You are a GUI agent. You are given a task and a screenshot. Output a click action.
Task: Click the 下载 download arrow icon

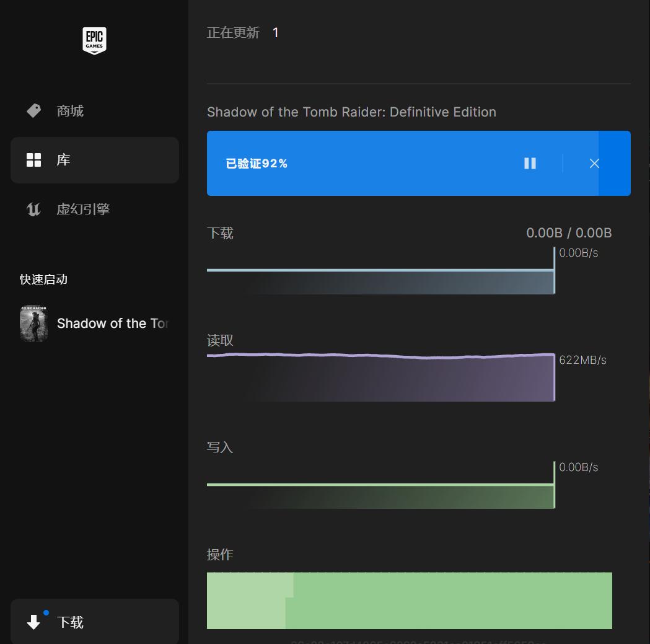pos(34,622)
